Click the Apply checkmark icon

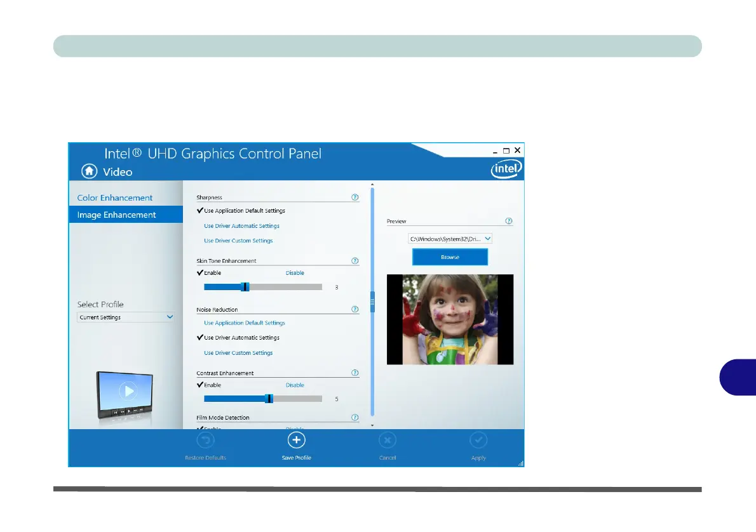478,440
